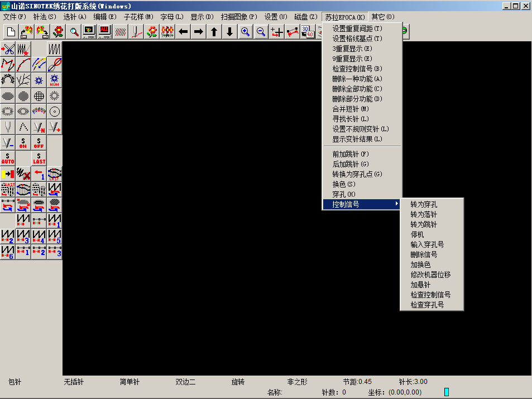Click the up arrow toolbar icon
This screenshot has width=532, height=399.
(x=214, y=32)
